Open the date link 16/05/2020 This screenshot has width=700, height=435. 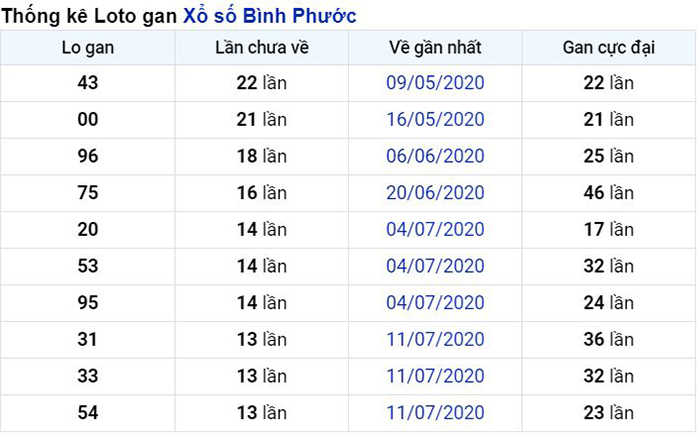435,120
